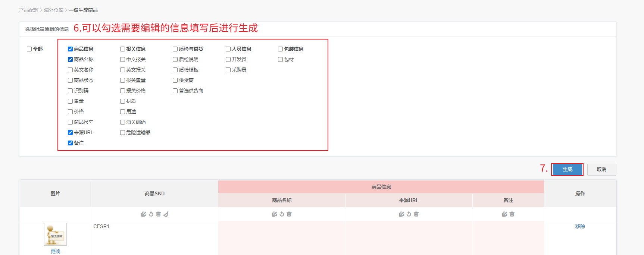Open 海外仓库 breadcrumb link
The height and width of the screenshot is (255, 644).
click(53, 10)
